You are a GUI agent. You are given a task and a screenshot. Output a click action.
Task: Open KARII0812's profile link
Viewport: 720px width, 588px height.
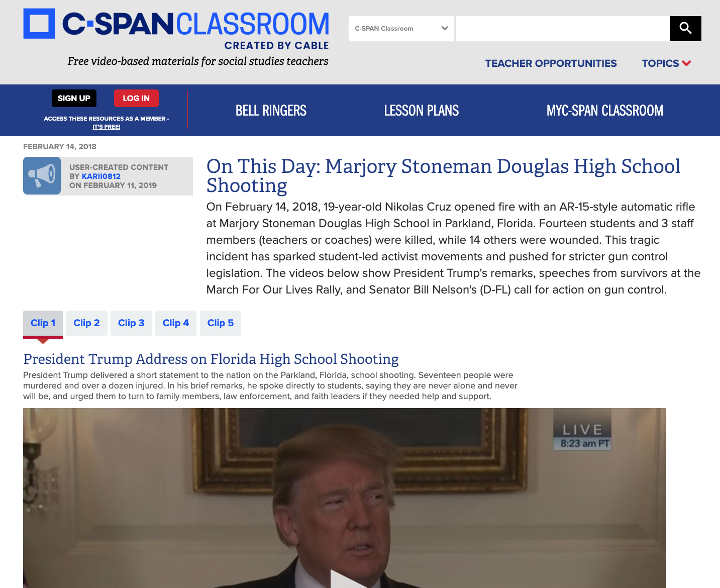click(100, 176)
